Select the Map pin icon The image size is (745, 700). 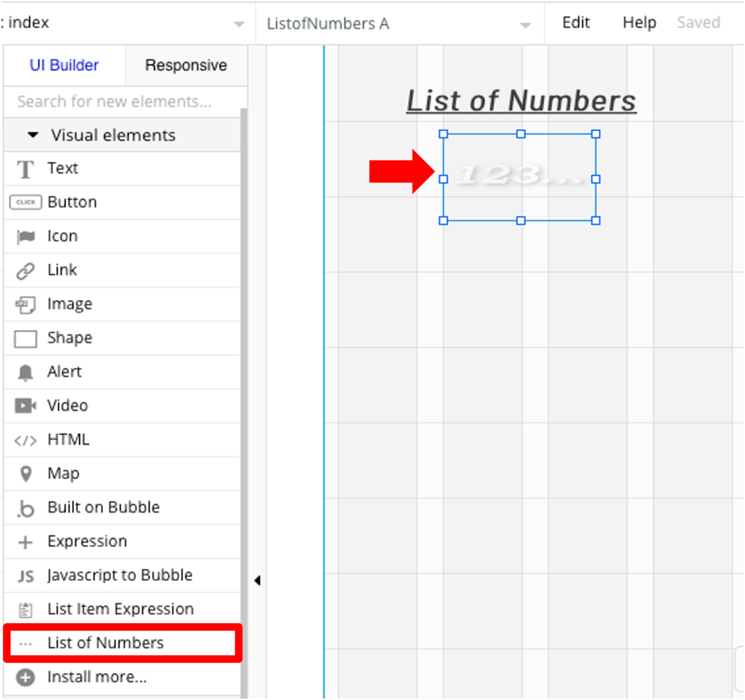pos(25,474)
